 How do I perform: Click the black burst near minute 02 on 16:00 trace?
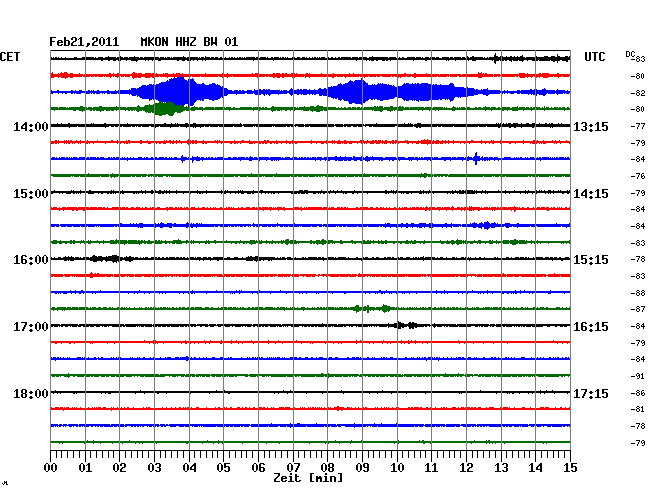110,259
